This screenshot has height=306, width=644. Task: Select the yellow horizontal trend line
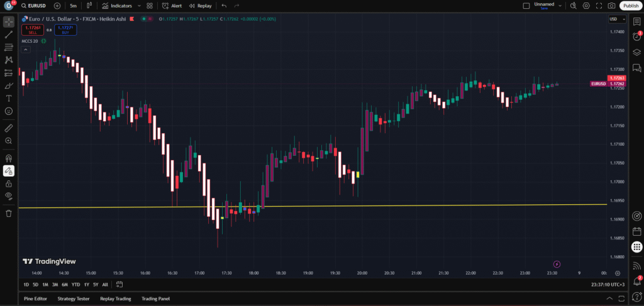312,206
